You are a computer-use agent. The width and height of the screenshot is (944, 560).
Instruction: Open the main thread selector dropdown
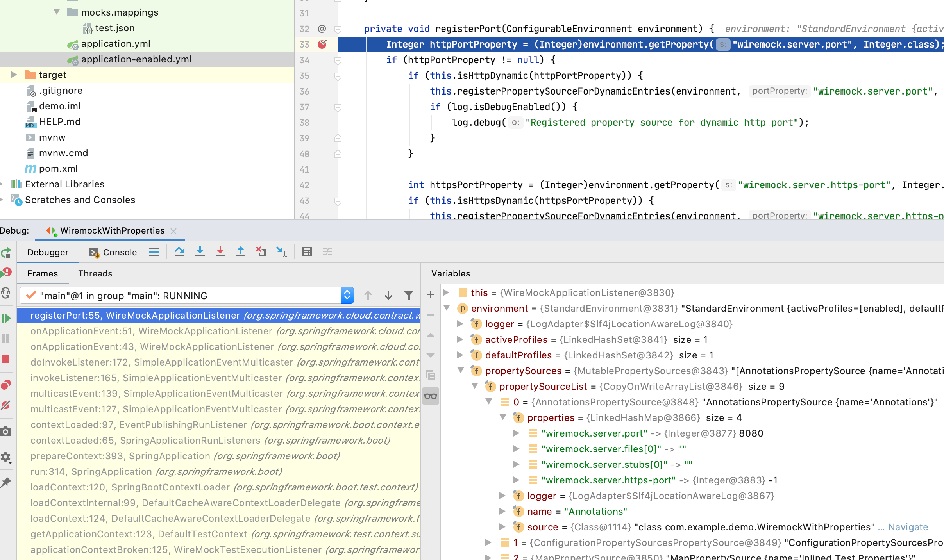tap(346, 295)
